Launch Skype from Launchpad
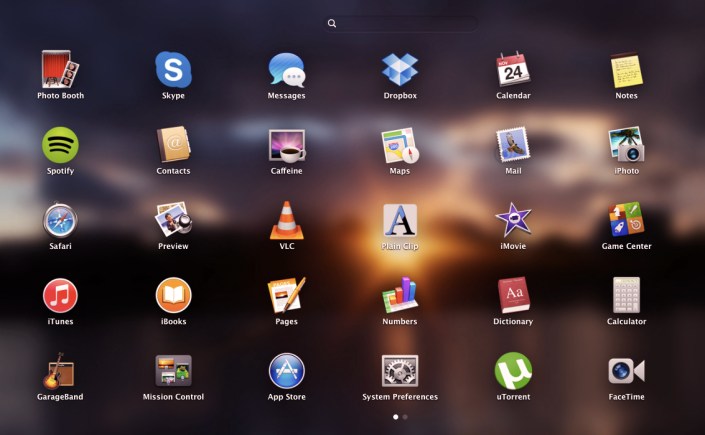705x435 pixels. (173, 70)
